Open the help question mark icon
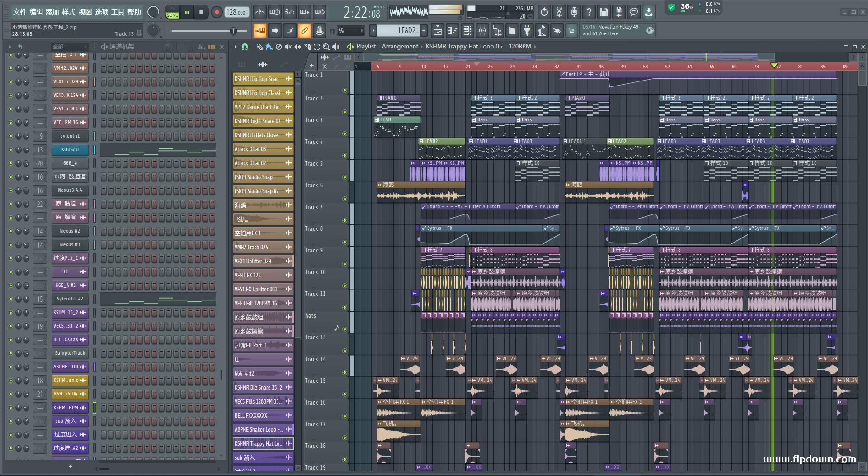Viewport: 868px width, 476px height. pyautogui.click(x=589, y=12)
